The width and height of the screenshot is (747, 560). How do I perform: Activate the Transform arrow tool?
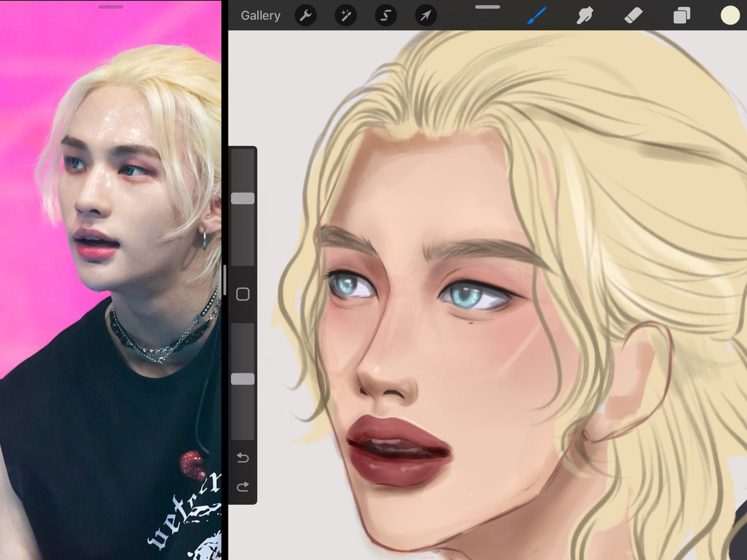(x=426, y=16)
